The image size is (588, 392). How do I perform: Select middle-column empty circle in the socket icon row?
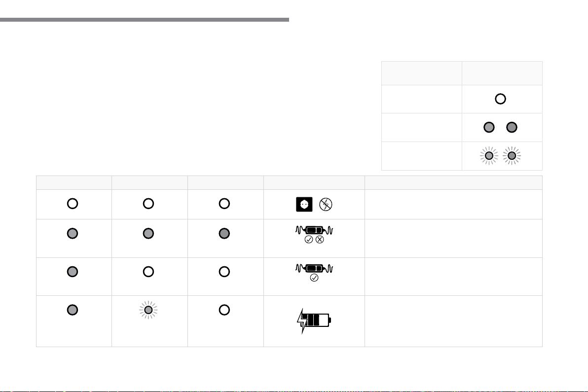point(148,204)
